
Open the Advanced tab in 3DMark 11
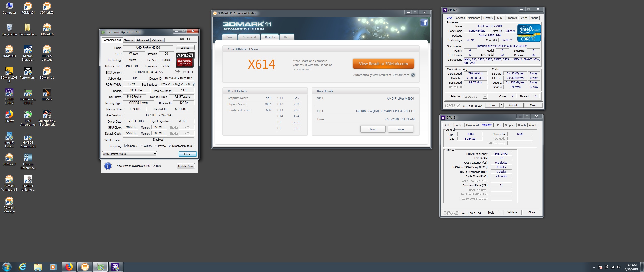[249, 37]
